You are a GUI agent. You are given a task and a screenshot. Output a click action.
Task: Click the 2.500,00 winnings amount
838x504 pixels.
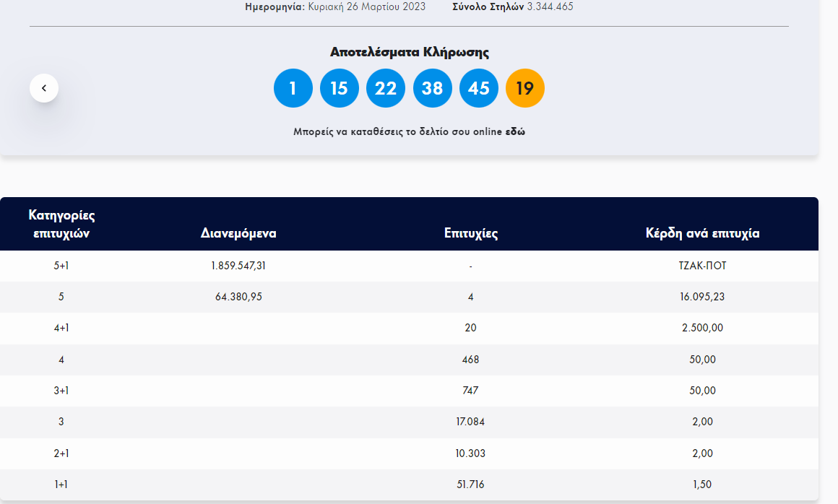702,328
